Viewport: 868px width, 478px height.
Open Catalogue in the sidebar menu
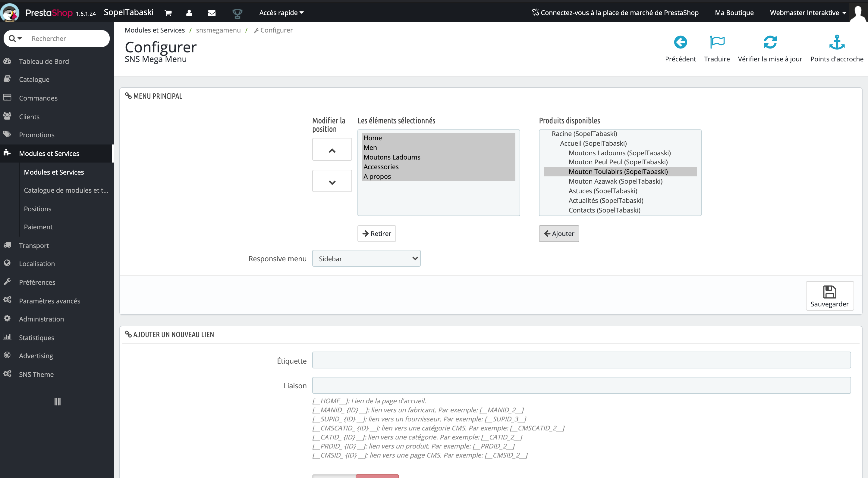pos(34,79)
